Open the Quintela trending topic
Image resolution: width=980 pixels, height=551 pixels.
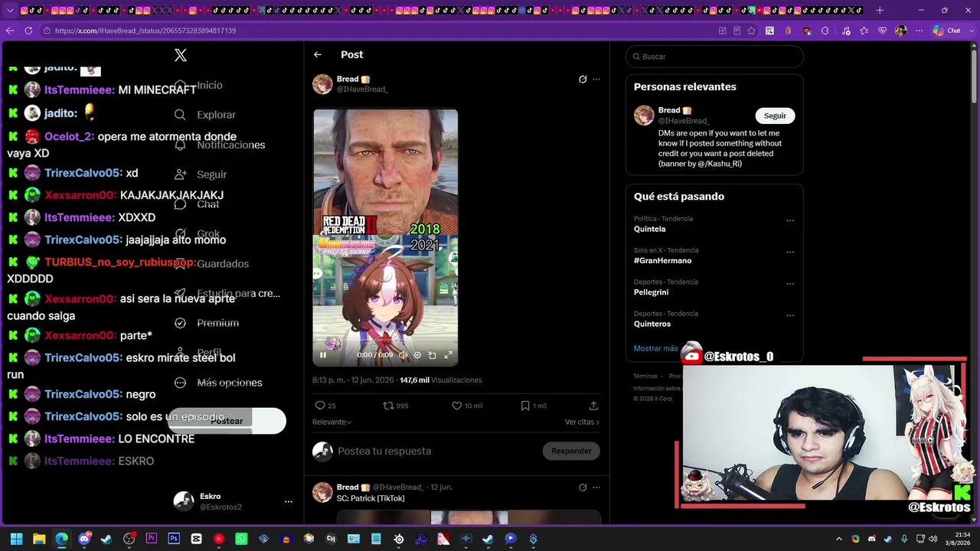(x=649, y=229)
